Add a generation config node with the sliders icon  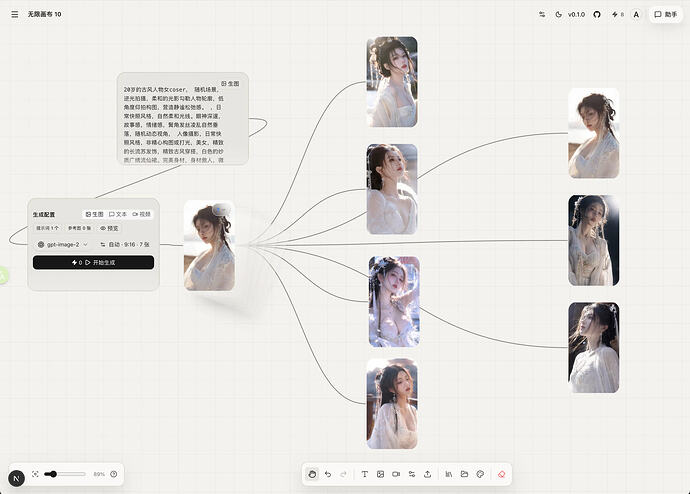(412, 474)
